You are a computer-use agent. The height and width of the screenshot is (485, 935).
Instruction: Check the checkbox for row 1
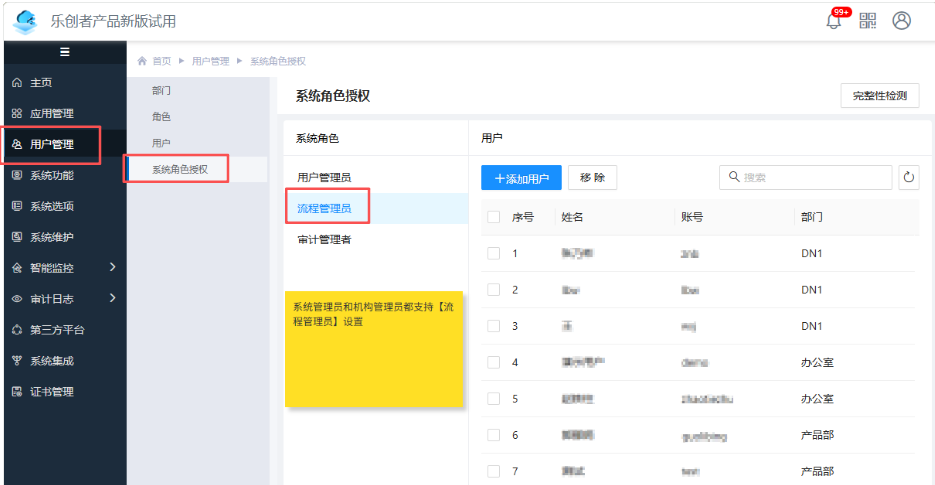(494, 254)
